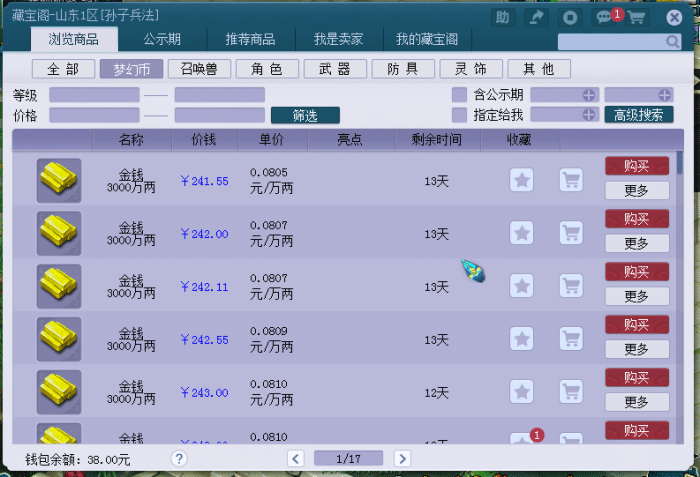
Task: Select the 灵饰 category filter
Action: pos(471,69)
